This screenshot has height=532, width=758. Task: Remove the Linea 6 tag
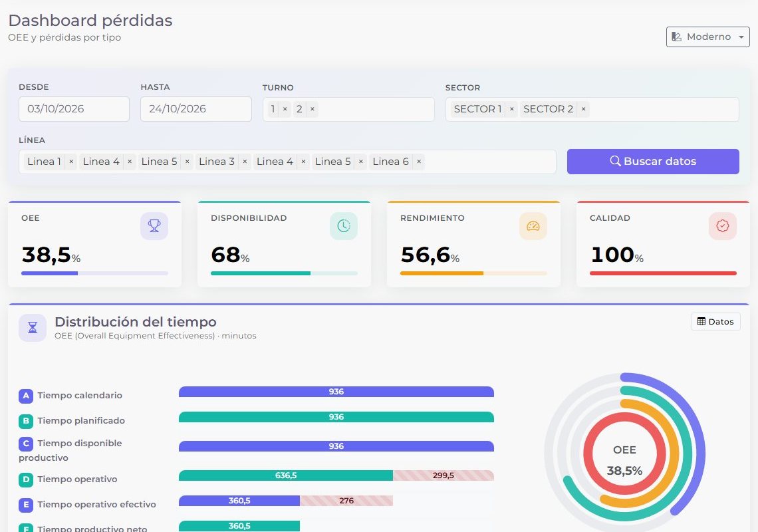tap(419, 162)
